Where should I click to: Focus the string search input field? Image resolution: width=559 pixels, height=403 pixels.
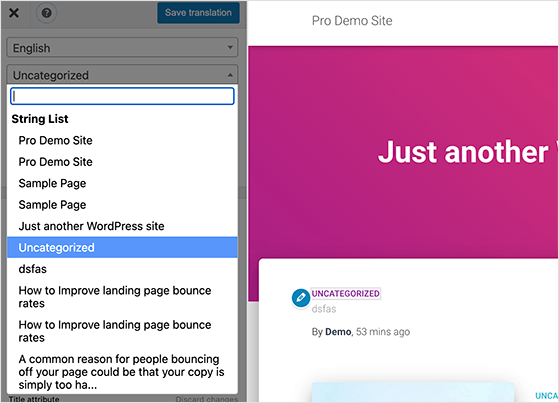[x=122, y=96]
